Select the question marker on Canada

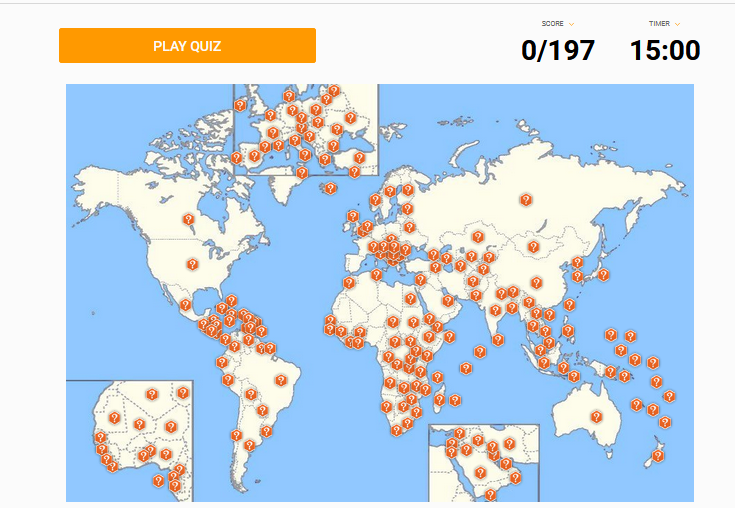coord(188,219)
